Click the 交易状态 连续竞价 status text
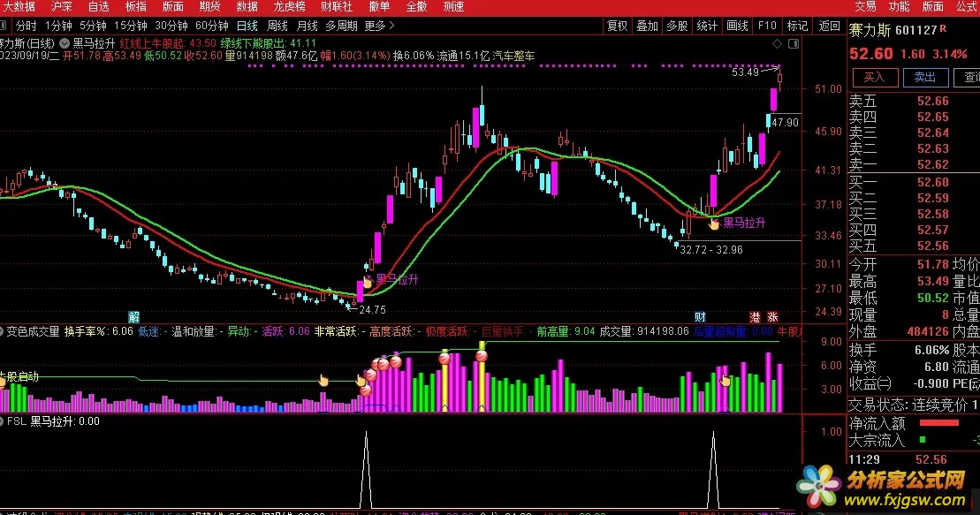Screen dimensions: 980x515 click(x=910, y=405)
